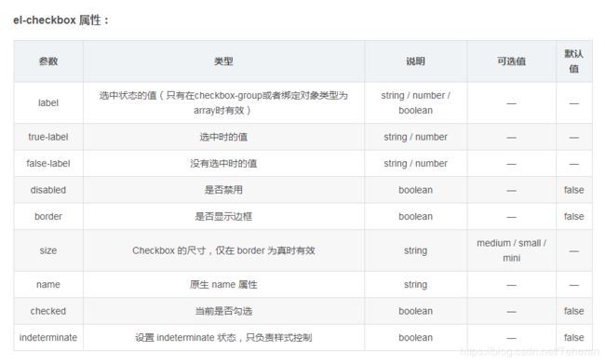Click the 'medium / small / mini' options cell
The width and height of the screenshot is (605, 364).
coord(512,250)
